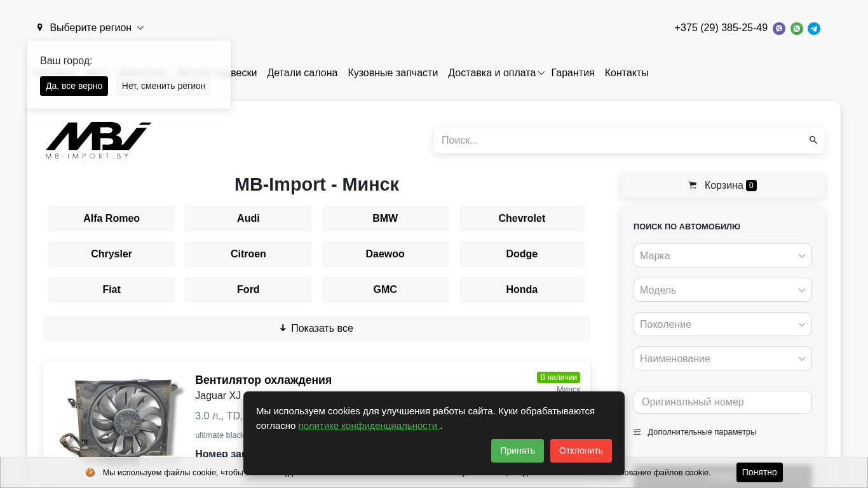This screenshot has height=488, width=868.
Task: Expand the Марка dropdown
Action: [722, 255]
